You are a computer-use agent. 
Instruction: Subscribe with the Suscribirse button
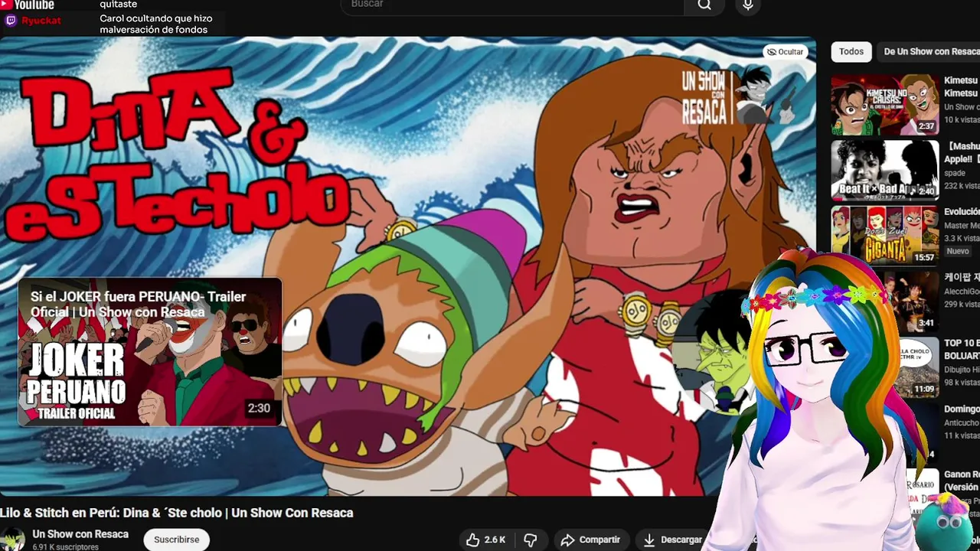tap(176, 540)
